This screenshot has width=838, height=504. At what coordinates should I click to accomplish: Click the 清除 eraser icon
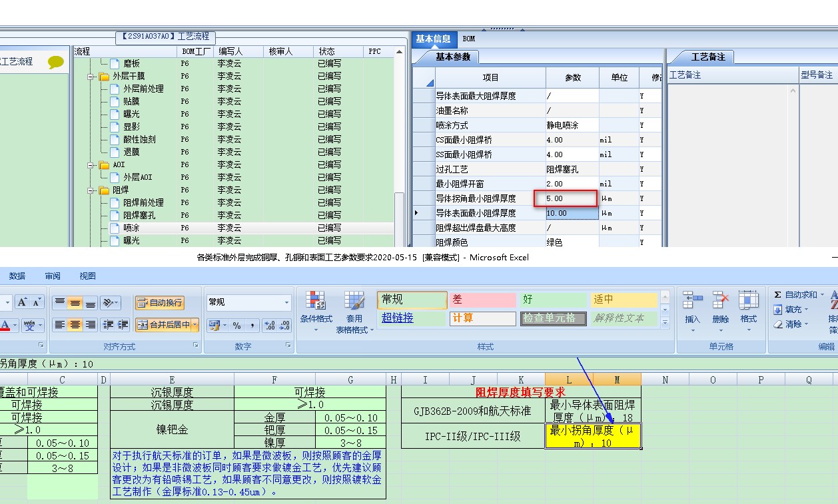click(x=778, y=324)
